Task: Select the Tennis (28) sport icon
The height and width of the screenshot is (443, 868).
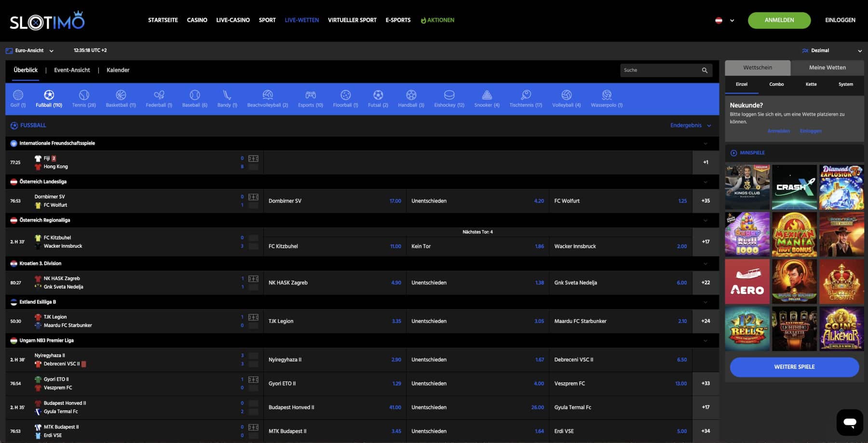Action: [x=84, y=95]
